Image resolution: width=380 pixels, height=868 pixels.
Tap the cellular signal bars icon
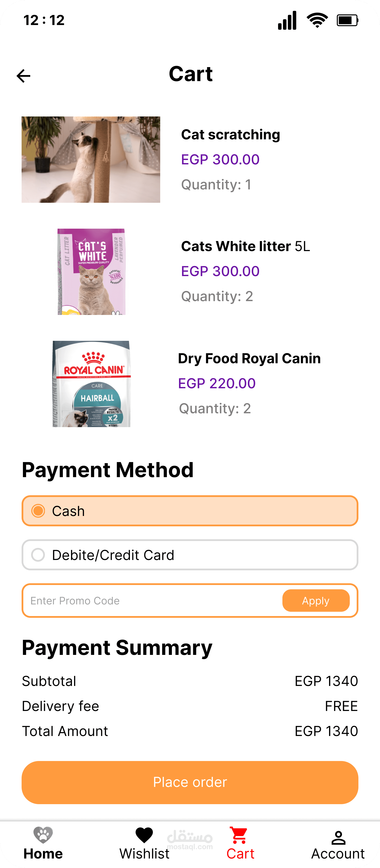tap(287, 20)
